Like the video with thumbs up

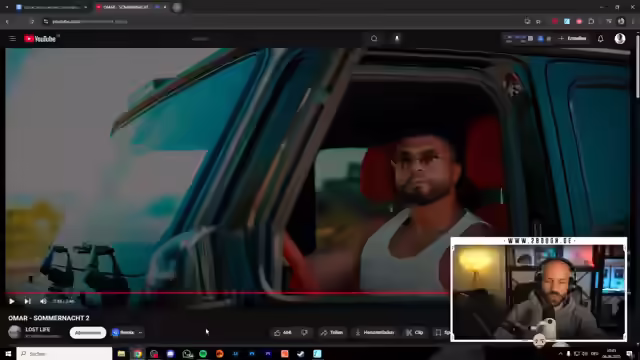coord(282,333)
